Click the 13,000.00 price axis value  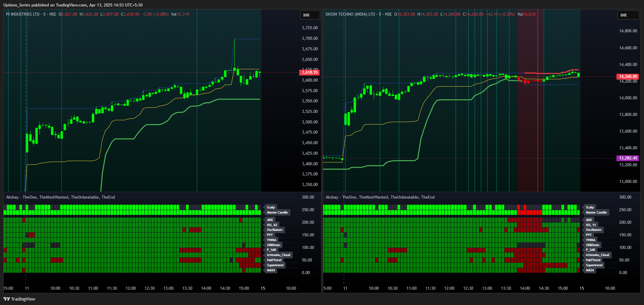pyautogui.click(x=628, y=182)
